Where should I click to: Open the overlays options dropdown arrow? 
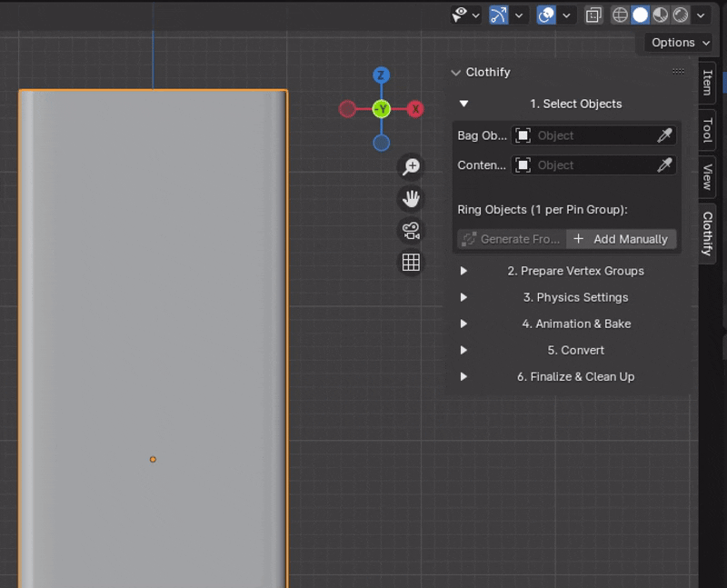pyautogui.click(x=566, y=15)
